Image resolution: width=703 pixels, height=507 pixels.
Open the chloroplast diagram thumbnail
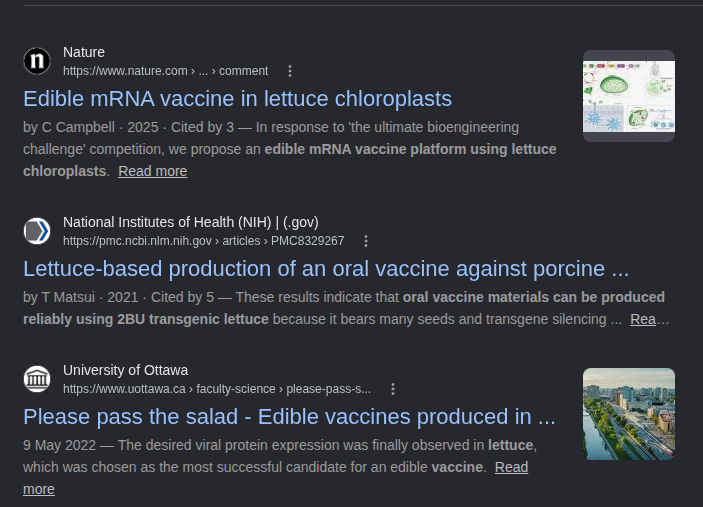[x=629, y=96]
